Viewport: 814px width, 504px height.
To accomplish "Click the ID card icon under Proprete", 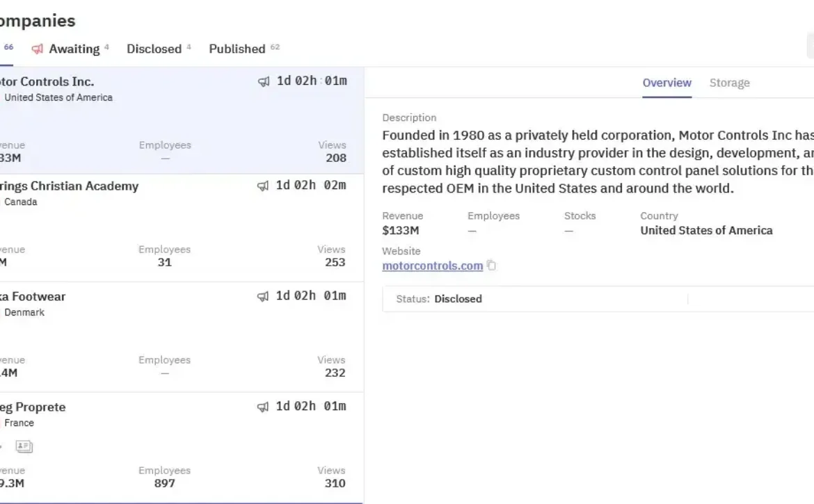I will tap(24, 446).
